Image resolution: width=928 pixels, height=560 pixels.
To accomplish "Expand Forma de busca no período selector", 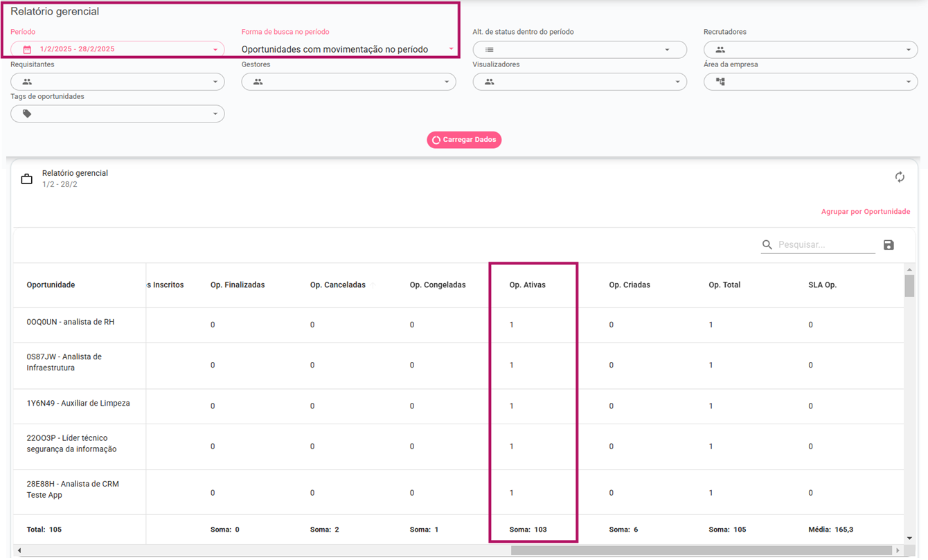I will [x=348, y=49].
